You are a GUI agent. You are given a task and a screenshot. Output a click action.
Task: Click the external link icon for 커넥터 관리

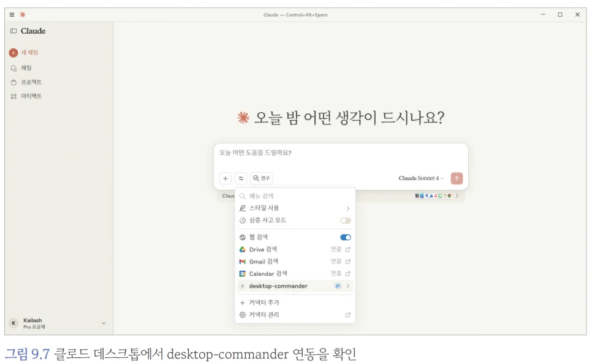(347, 315)
